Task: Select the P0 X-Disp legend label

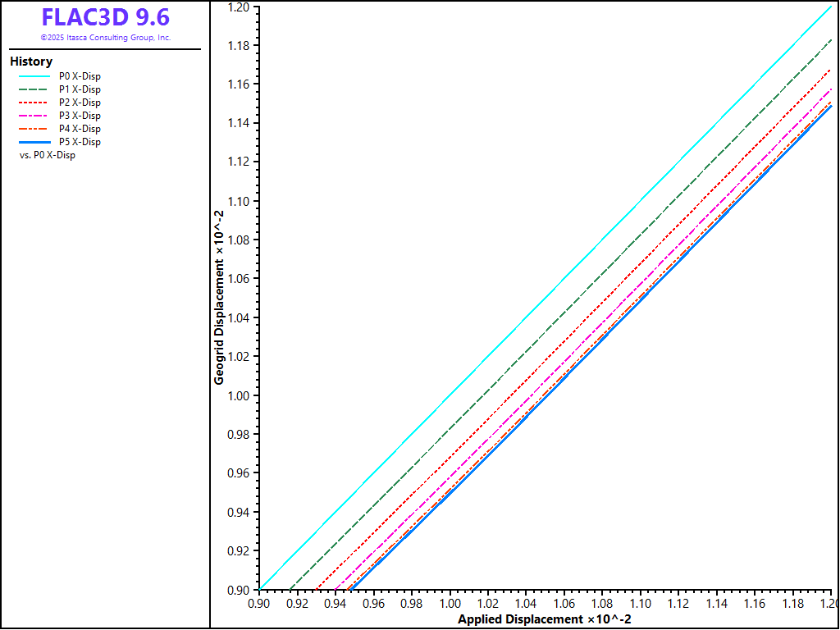Action: (80, 76)
